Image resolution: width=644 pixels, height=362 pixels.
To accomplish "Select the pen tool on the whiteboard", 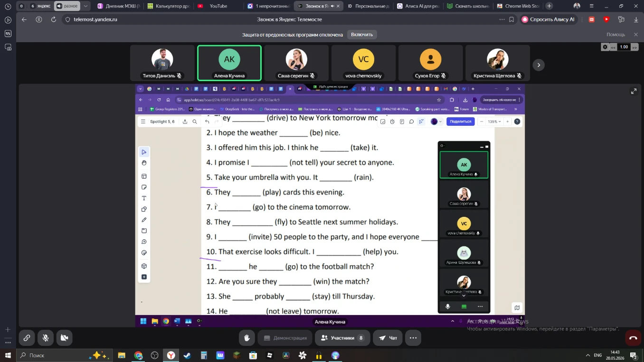I will (x=144, y=220).
